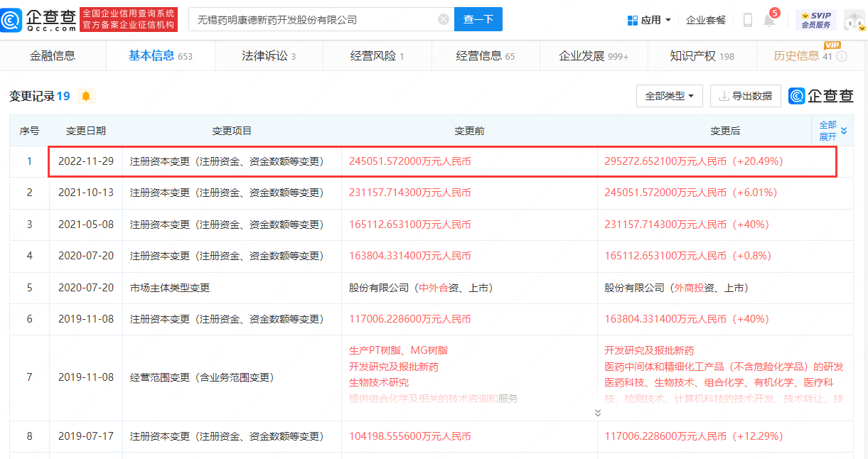Click the 导出数据 export button

click(x=746, y=96)
